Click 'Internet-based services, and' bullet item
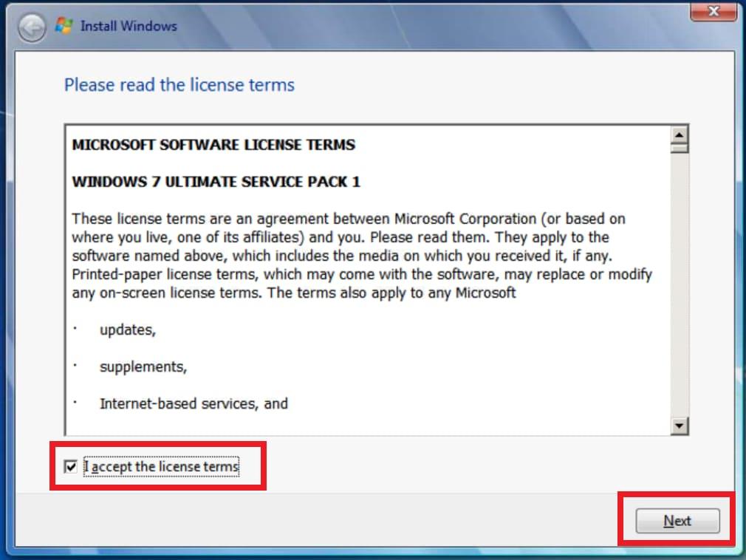 194,404
